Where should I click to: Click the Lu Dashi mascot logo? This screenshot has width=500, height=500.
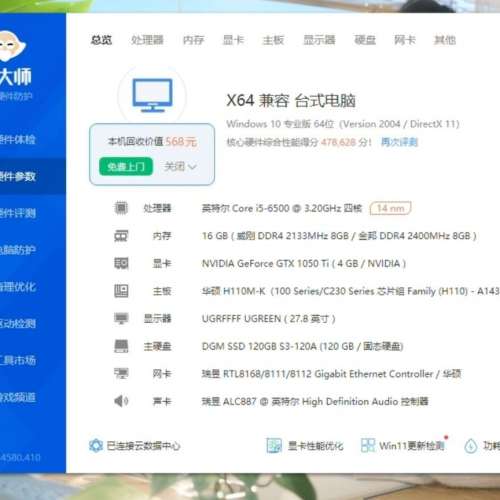[x=12, y=46]
